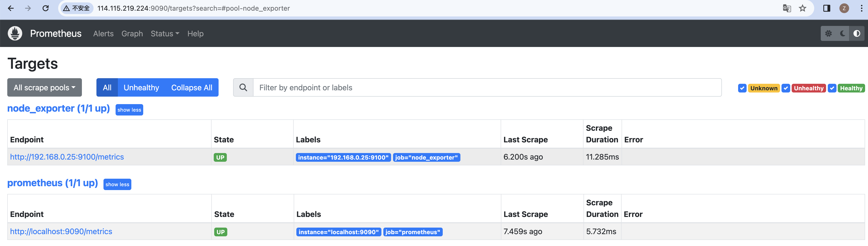
Task: Click instance="localhost:9090" label badge
Action: click(x=339, y=232)
